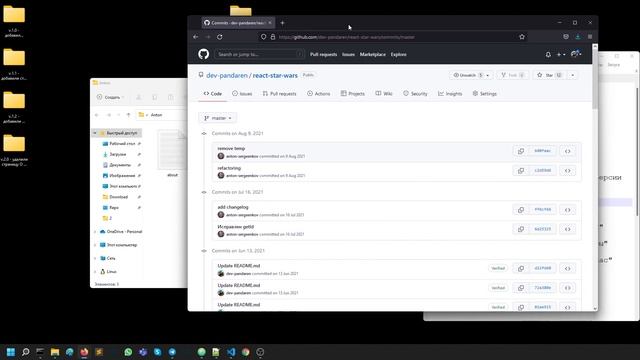Switch to the repository Code tab
This screenshot has width=640, height=360.
(x=212, y=93)
